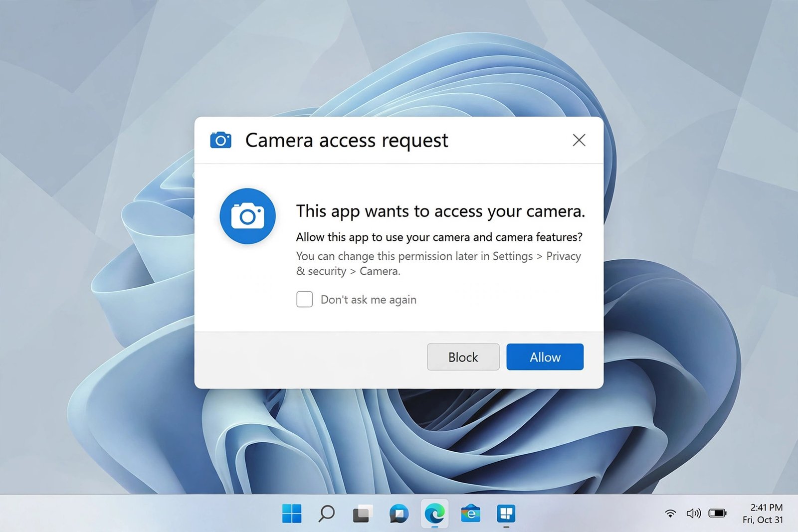The height and width of the screenshot is (532, 798).
Task: Check "Don't ask me again" checkbox
Action: (304, 299)
